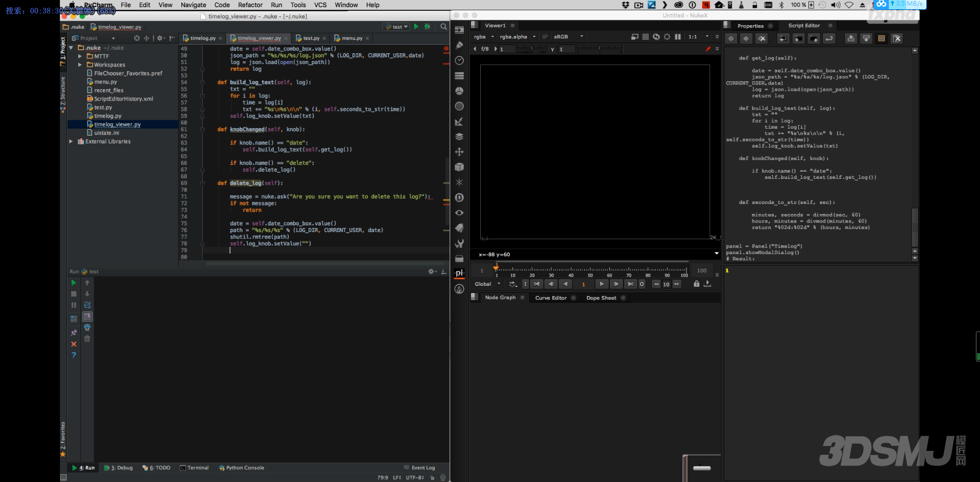Switch to timelog.py editor tab

click(203, 38)
